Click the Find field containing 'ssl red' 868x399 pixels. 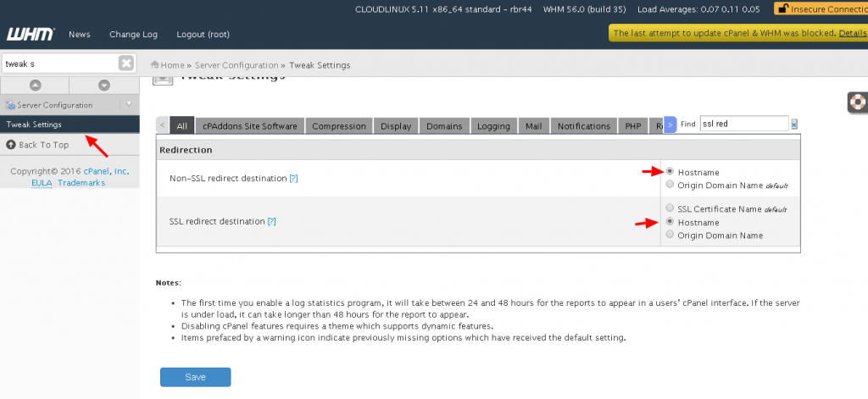click(744, 124)
